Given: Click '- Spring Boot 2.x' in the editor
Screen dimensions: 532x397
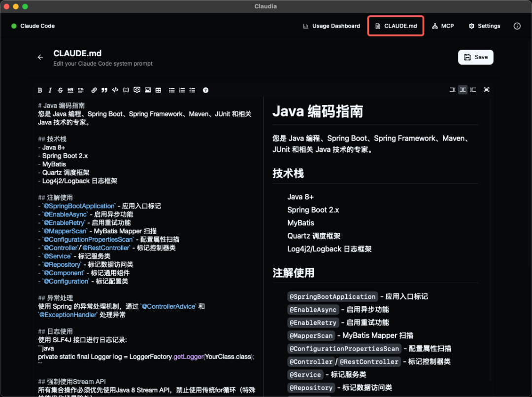Looking at the screenshot, I should pos(63,156).
